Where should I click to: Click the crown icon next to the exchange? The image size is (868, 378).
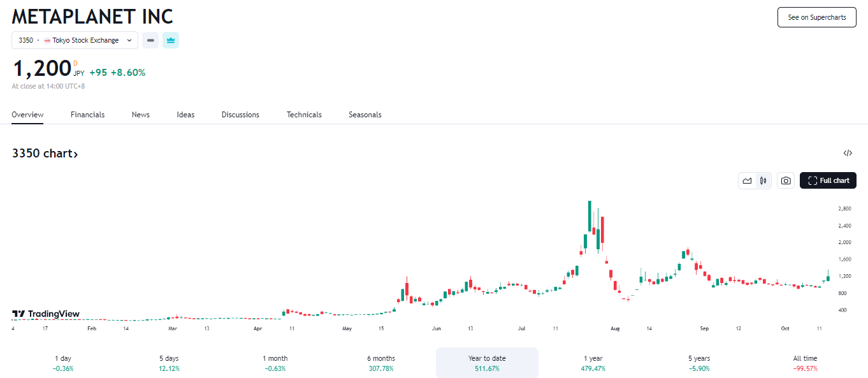pos(171,40)
